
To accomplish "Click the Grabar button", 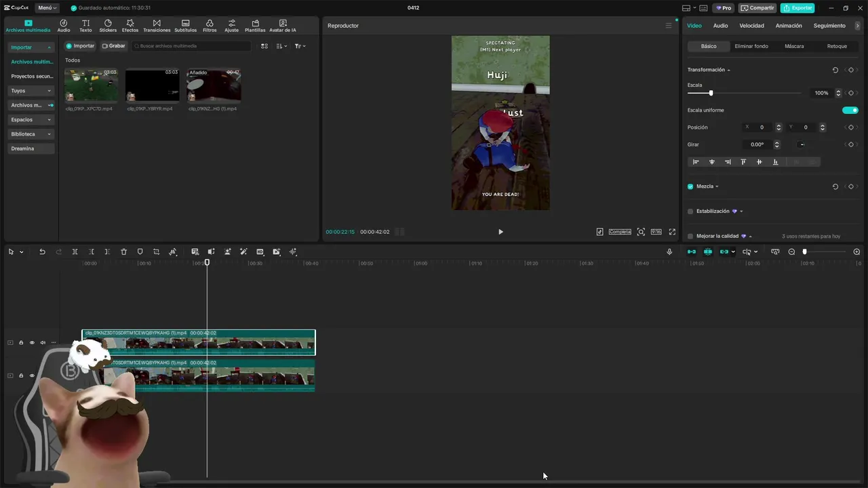I will pyautogui.click(x=113, y=46).
